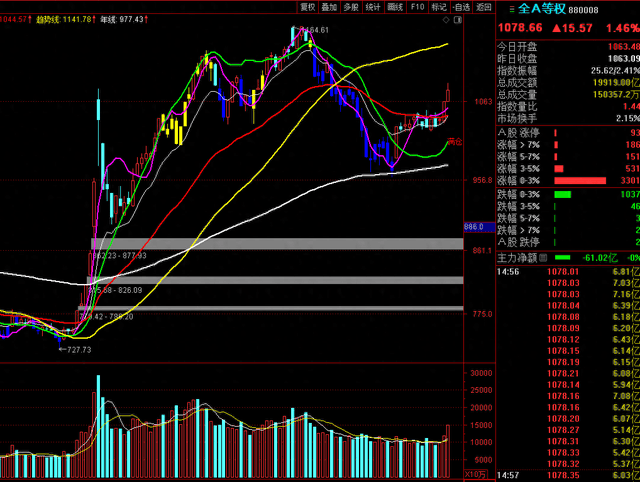Viewport: 640px width, 482px height.
Task: Click the green 跌幅 0-3% bar
Action: [562, 195]
